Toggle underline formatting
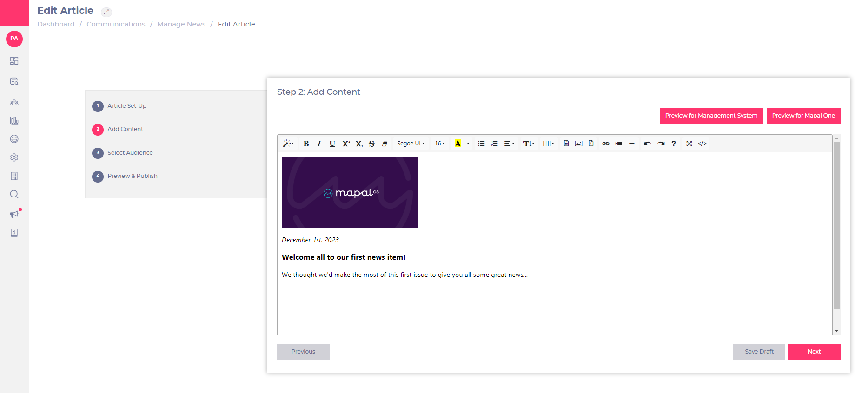The image size is (868, 393). [332, 144]
